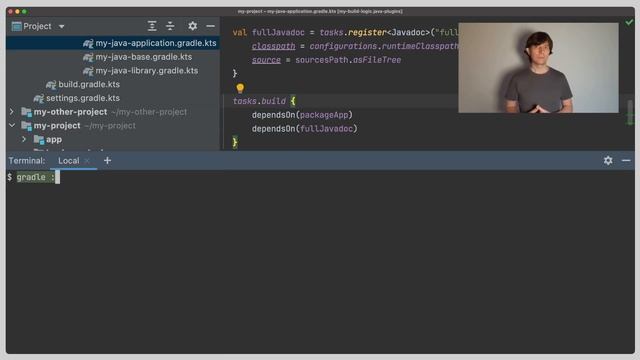Click the Gradle icon beside build.gradle.kts
Viewport: 640px width, 360px height.
pyautogui.click(x=51, y=85)
